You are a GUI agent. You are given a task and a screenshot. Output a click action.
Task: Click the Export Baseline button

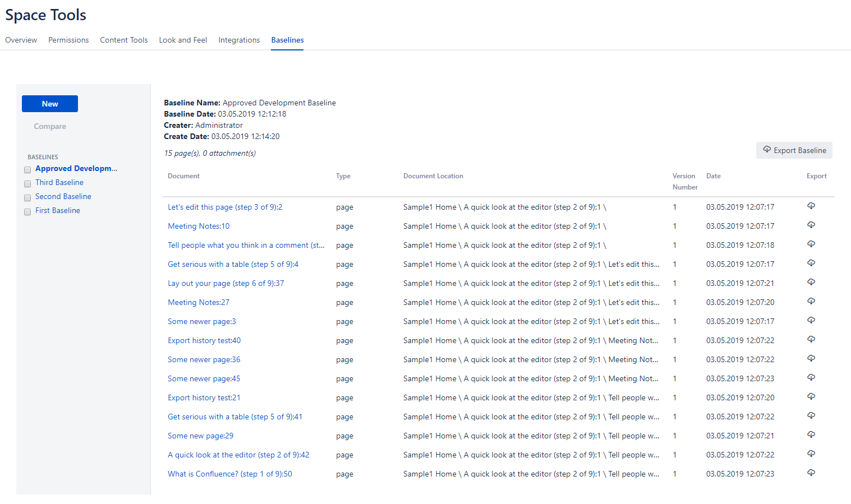pos(794,150)
